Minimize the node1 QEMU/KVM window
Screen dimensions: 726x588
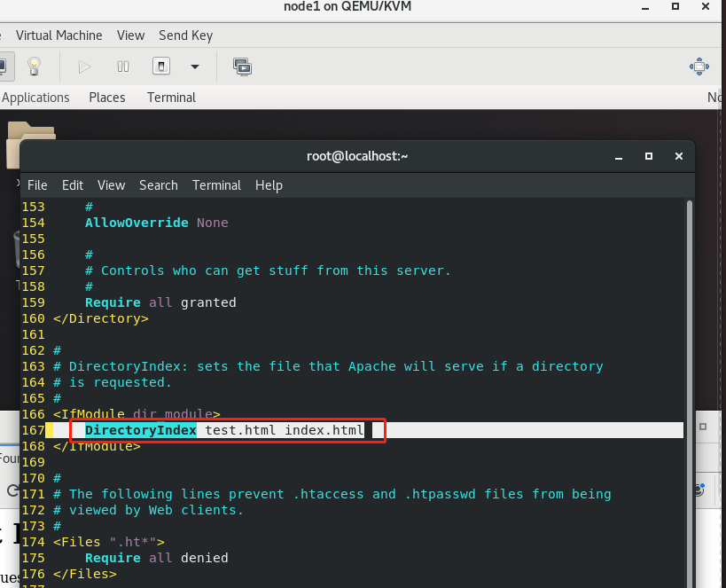[x=645, y=7]
